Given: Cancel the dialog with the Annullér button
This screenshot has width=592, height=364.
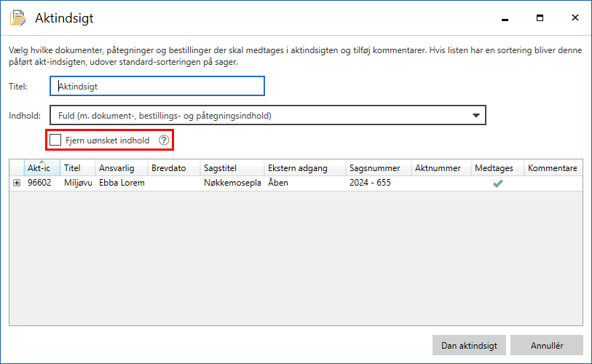Looking at the screenshot, I should [546, 346].
